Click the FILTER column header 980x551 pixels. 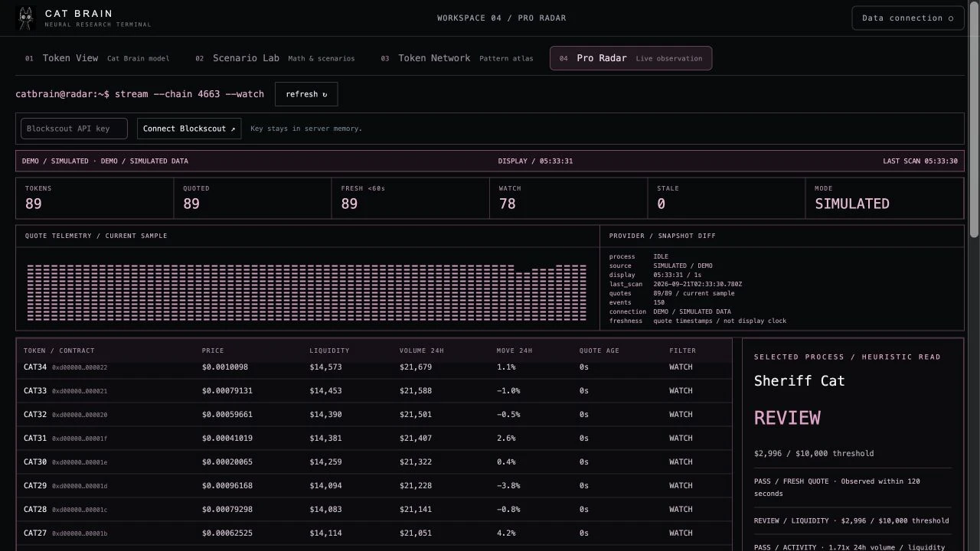pyautogui.click(x=683, y=350)
